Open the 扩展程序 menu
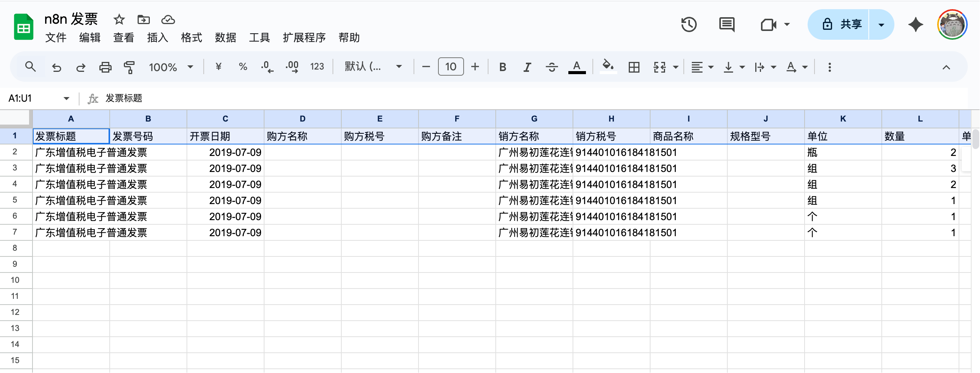 [304, 37]
